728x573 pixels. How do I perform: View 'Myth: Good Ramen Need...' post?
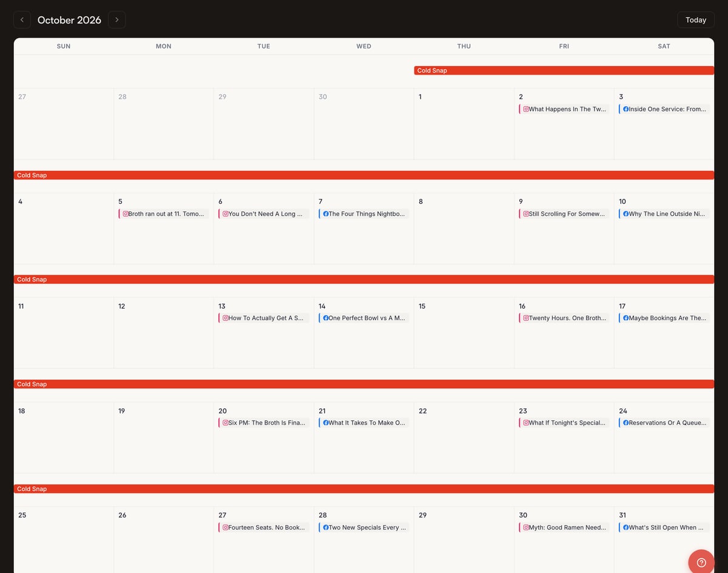point(564,528)
